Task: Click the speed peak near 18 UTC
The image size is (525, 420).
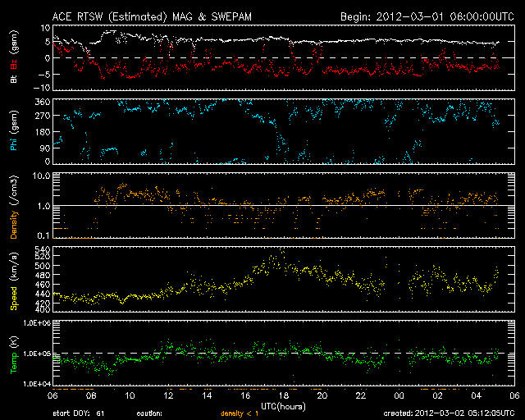Action: click(281, 250)
